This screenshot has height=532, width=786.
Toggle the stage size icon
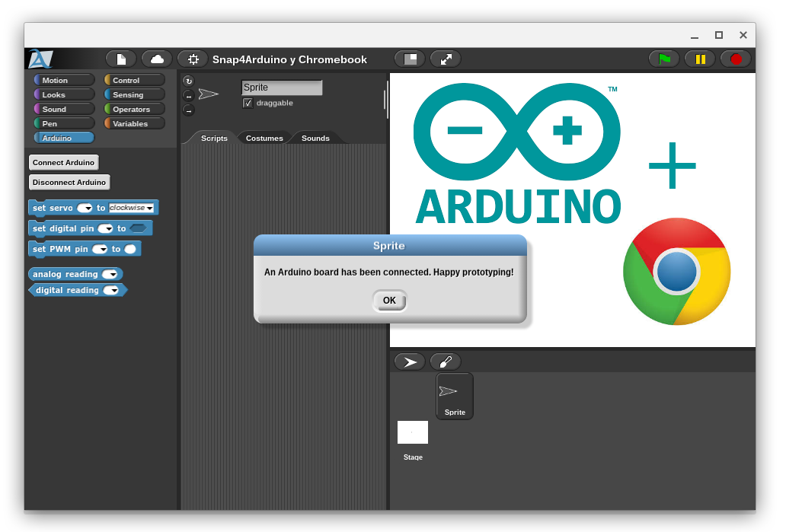410,59
